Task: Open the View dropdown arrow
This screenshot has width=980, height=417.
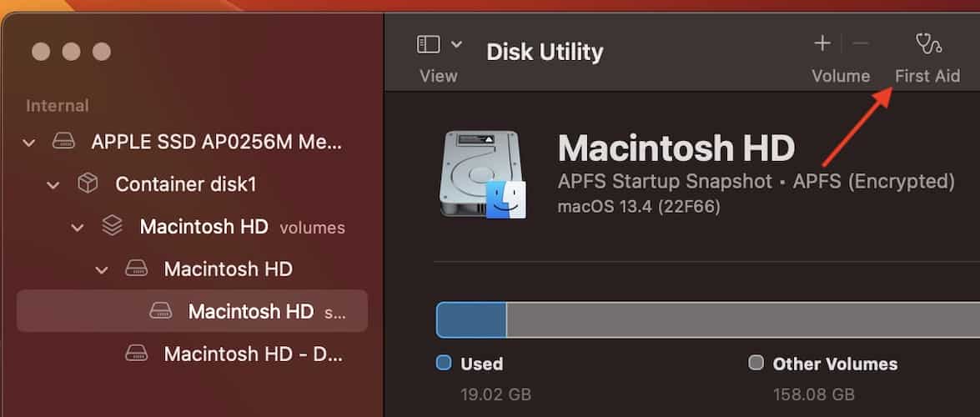Action: 456,44
